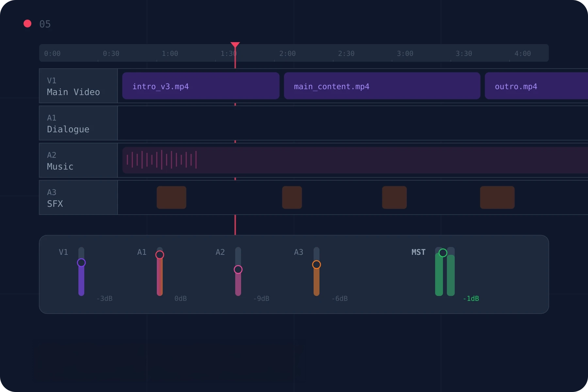Select the outro.mp4 clip
588x392 pixels.
536,86
